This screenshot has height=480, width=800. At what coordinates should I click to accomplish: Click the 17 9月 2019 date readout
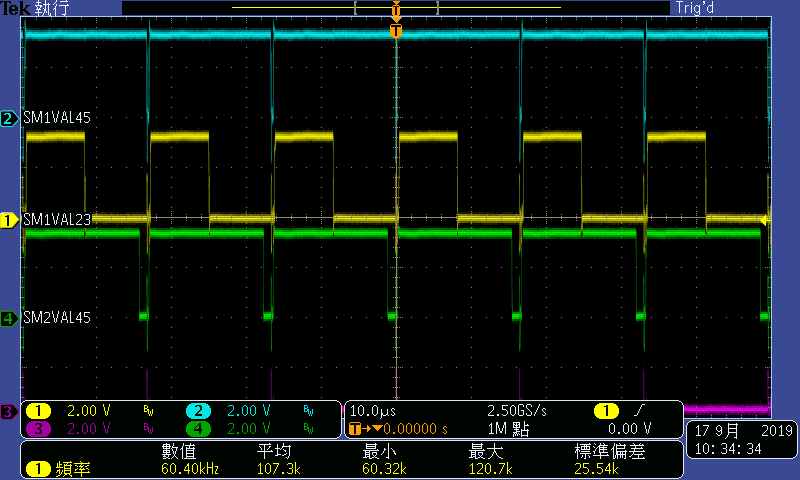pos(743,431)
